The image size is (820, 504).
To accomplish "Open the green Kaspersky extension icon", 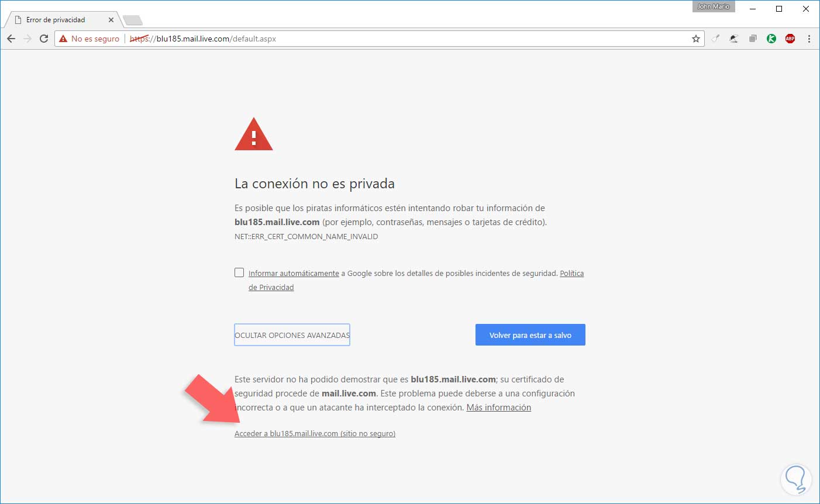I will 771,39.
